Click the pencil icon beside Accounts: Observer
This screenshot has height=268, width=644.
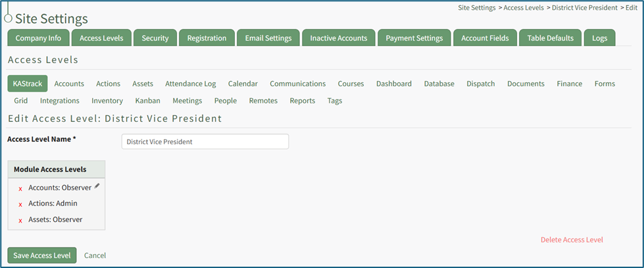(x=97, y=186)
